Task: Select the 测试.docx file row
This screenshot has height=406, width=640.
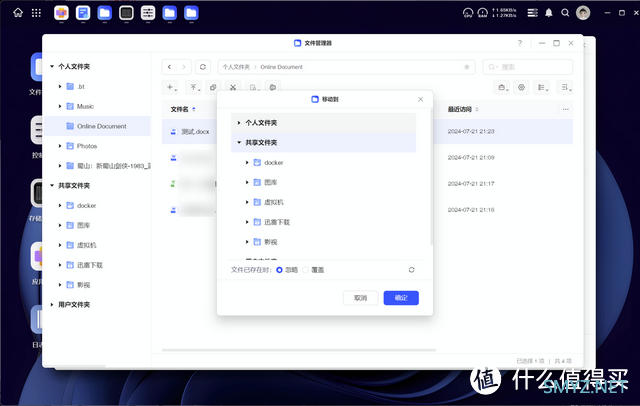Action: pos(367,131)
